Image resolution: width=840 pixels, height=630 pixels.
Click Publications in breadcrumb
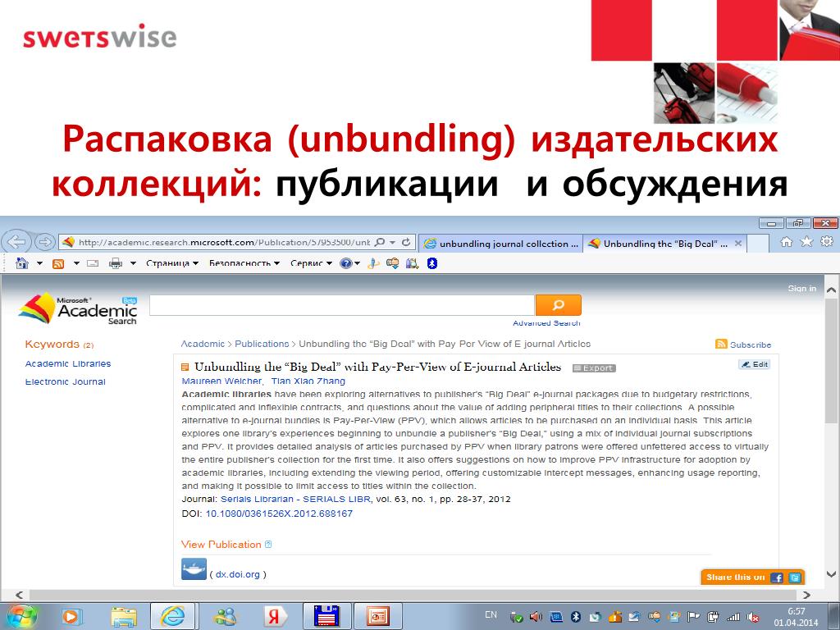point(262,344)
